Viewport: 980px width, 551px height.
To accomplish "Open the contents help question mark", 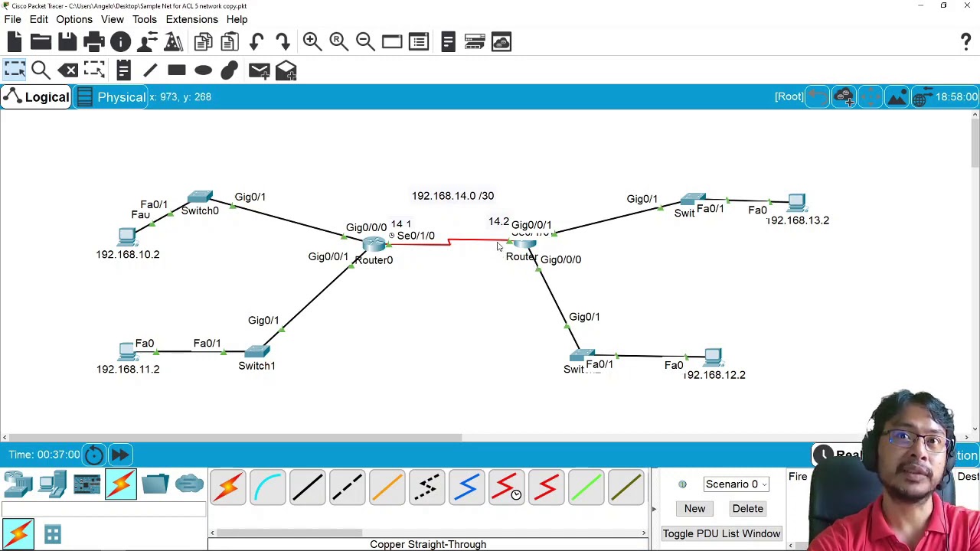I will pos(965,42).
